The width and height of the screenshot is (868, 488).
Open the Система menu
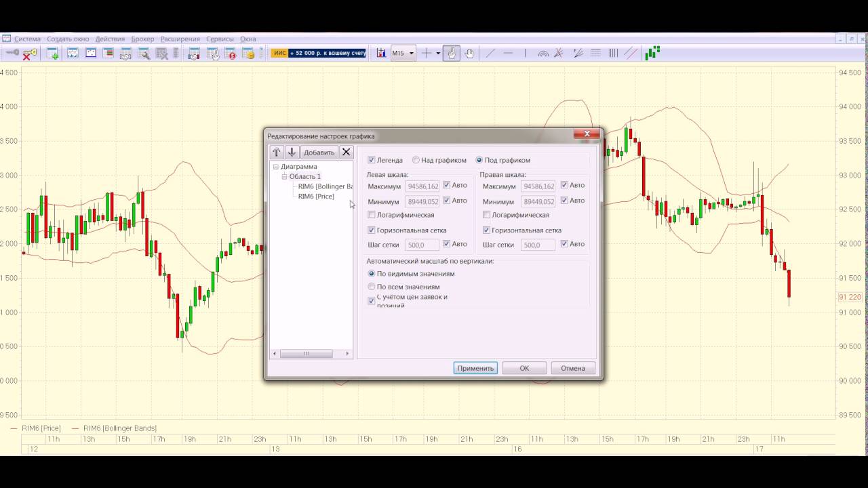pyautogui.click(x=27, y=39)
